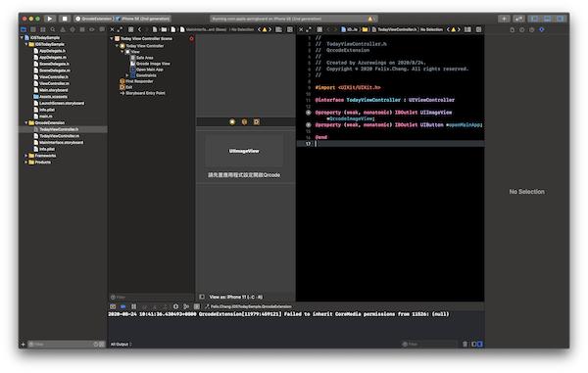This screenshot has height=373, width=588.
Task: Click the console filter field
Action: 429,344
